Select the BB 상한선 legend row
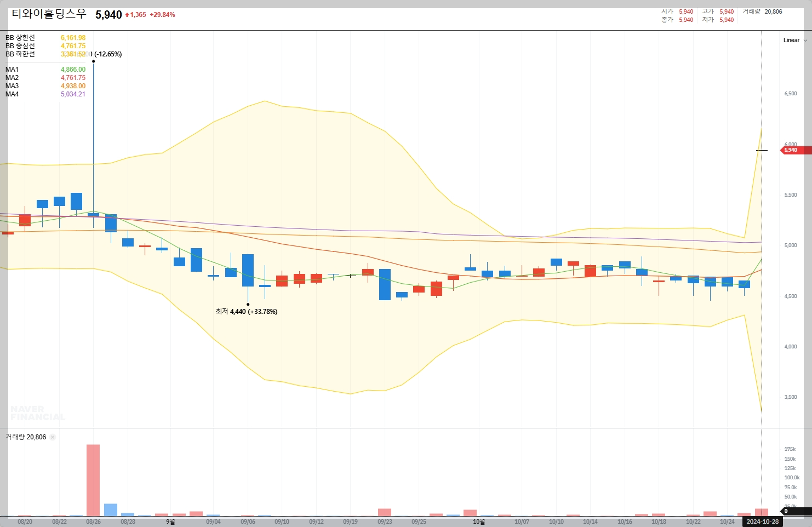Screen dimensions: 812x527 [45, 38]
